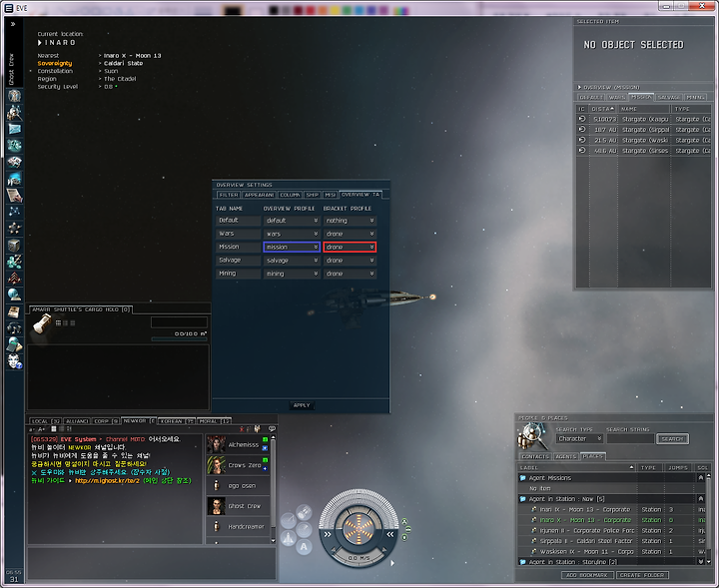
Task: Open the Corporation ring-of-stars icon
Action: [14, 228]
